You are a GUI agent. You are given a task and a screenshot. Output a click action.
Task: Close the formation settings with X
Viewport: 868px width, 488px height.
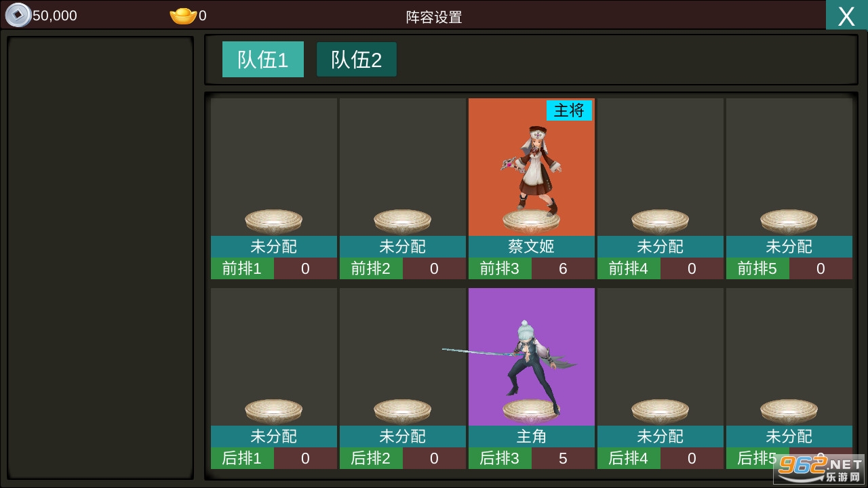pyautogui.click(x=846, y=15)
